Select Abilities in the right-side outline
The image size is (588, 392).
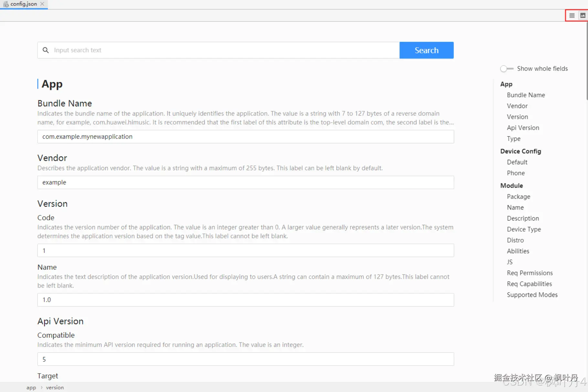pyautogui.click(x=518, y=251)
